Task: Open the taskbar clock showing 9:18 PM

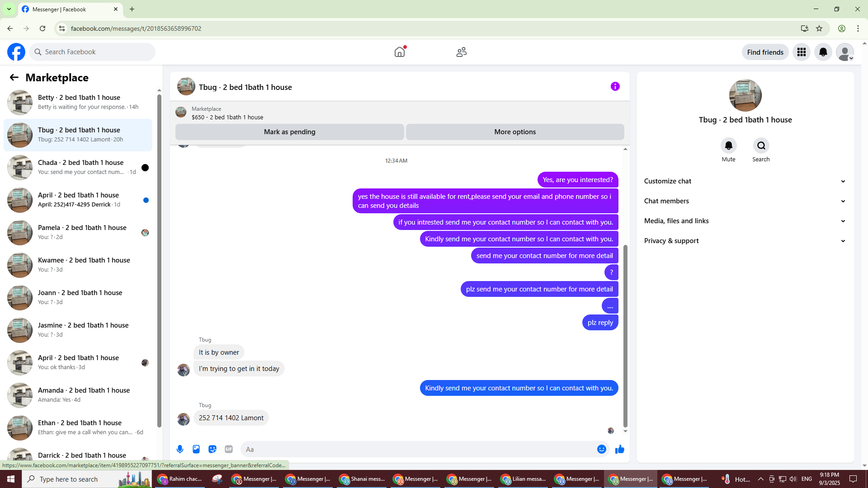Action: coord(829,479)
